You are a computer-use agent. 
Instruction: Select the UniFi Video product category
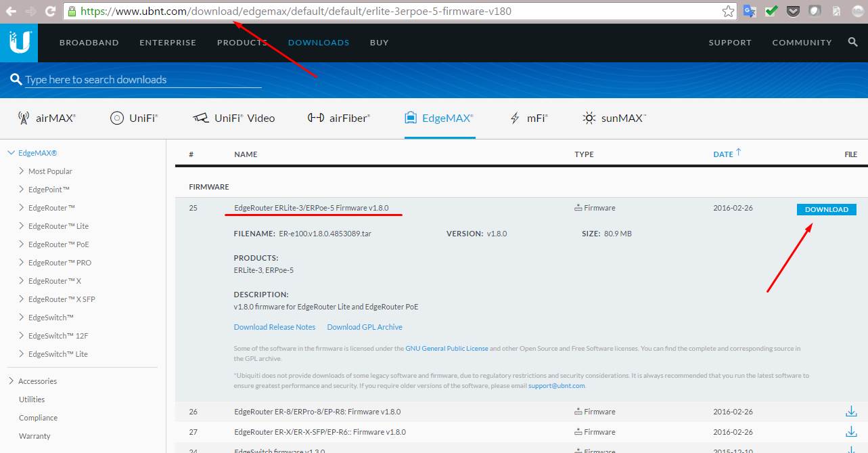click(233, 118)
